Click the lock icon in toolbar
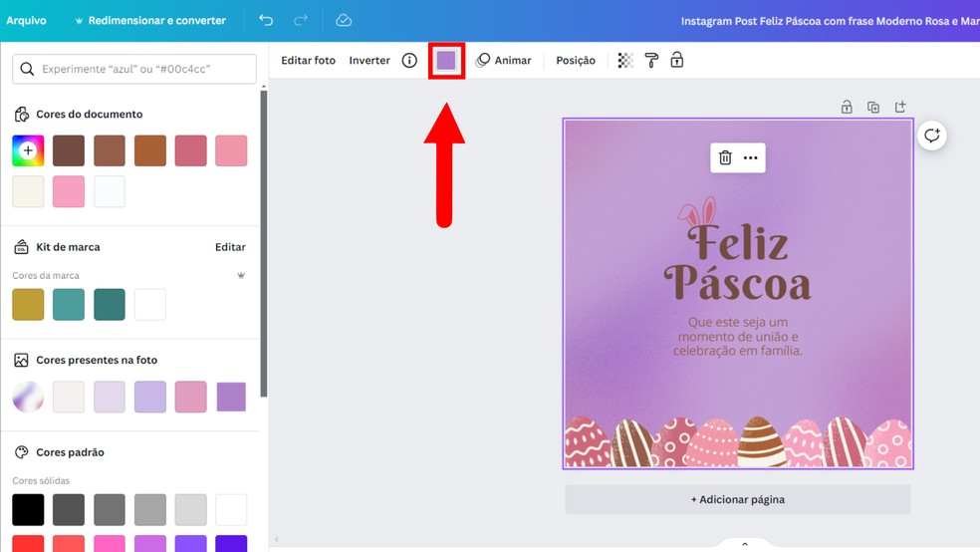Viewport: 980px width, 552px height. (x=677, y=60)
